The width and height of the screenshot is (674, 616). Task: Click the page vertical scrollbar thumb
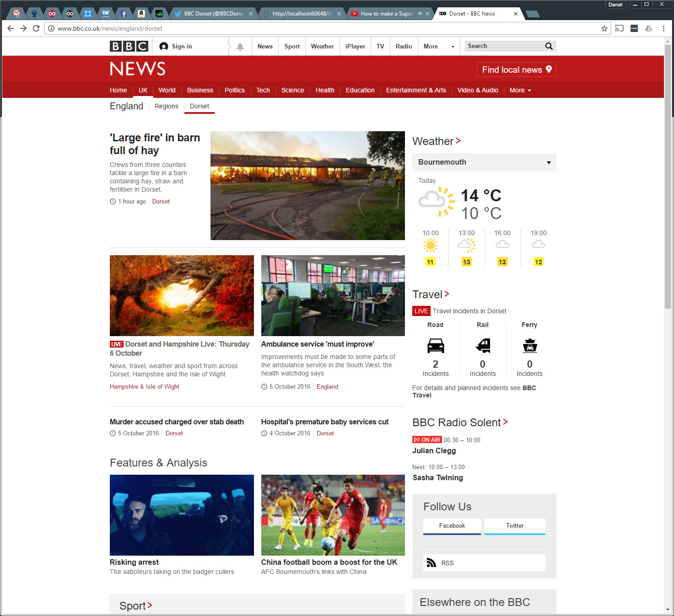[668, 176]
